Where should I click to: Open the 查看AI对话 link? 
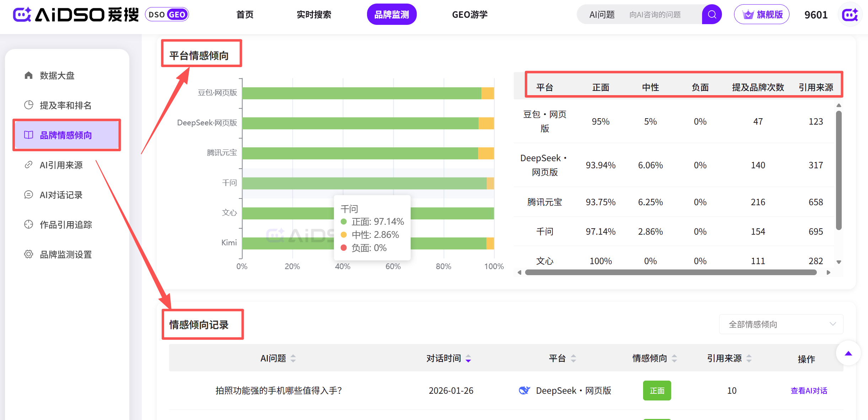809,391
